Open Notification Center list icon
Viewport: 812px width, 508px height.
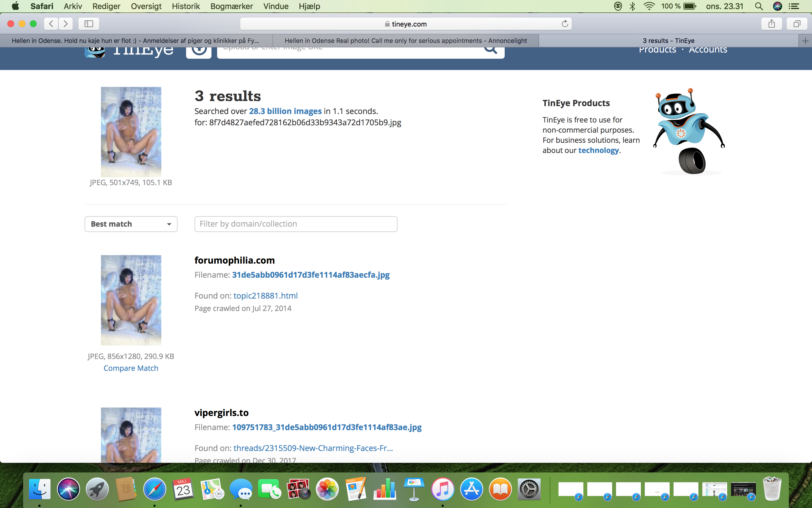pyautogui.click(x=794, y=6)
